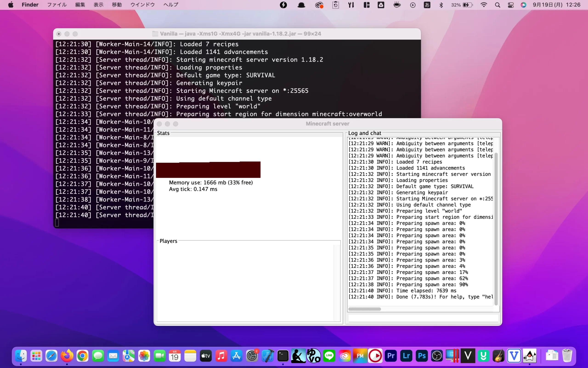Viewport: 588px width, 368px height.
Task: Open the ファイル menu
Action: pyautogui.click(x=57, y=5)
